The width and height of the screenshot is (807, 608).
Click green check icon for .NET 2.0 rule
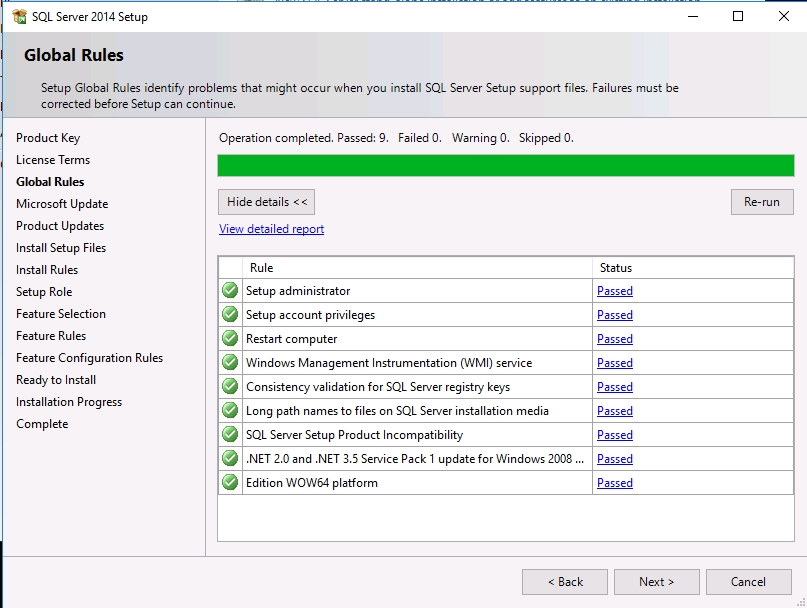pos(230,458)
